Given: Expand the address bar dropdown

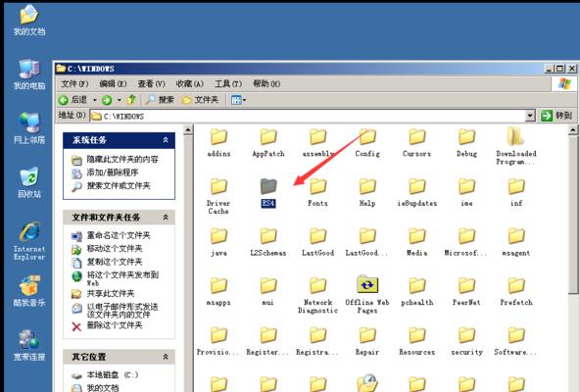Looking at the screenshot, I should pyautogui.click(x=530, y=116).
